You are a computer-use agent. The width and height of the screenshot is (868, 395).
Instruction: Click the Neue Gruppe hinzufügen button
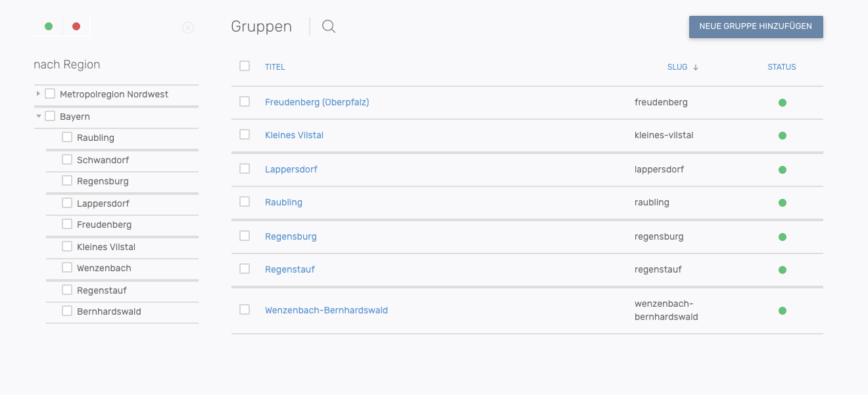click(756, 27)
